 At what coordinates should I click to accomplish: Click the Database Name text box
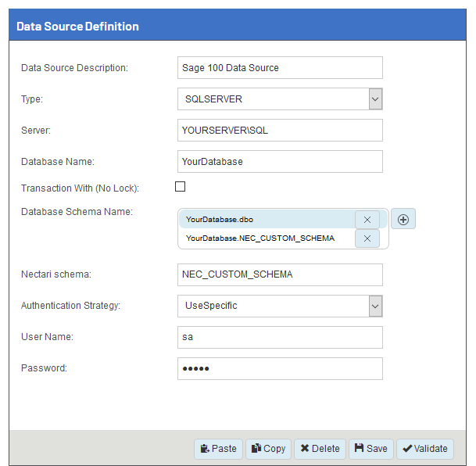280,162
